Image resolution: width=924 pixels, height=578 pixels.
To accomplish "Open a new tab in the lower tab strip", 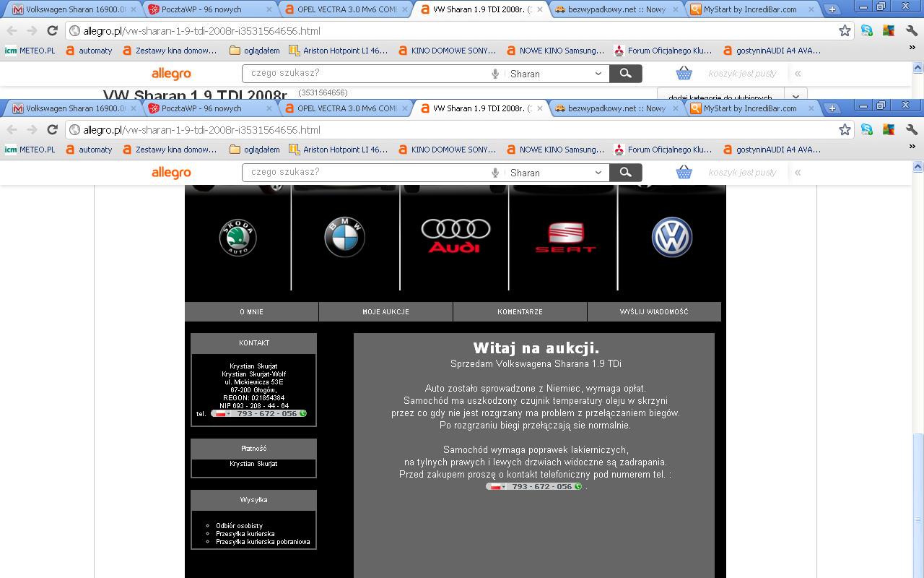I will [x=832, y=108].
